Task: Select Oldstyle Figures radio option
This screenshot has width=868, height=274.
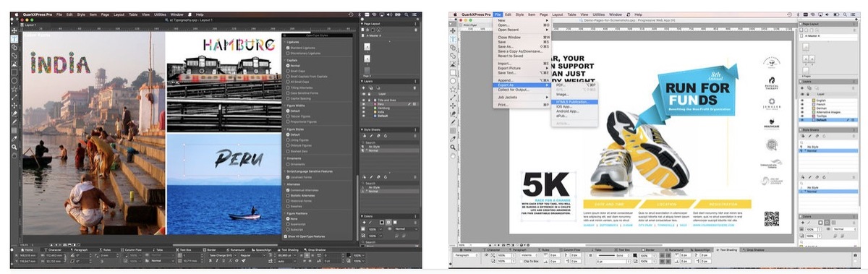Action: [x=288, y=145]
